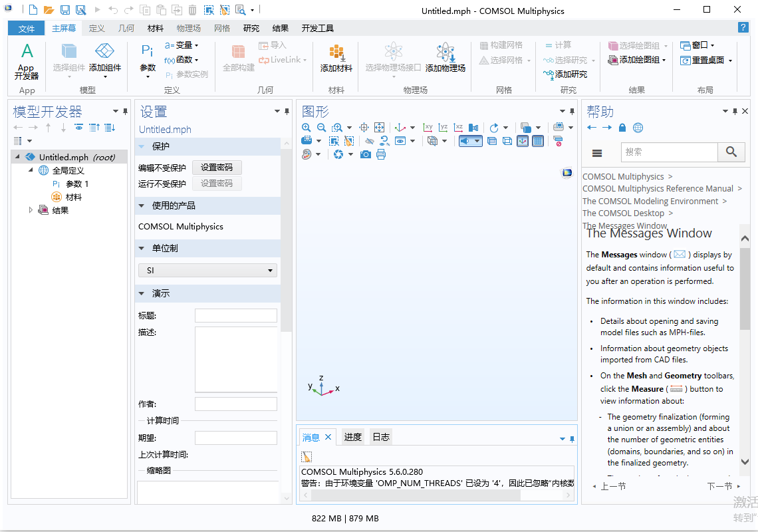758x532 pixels.
Task: Save the file with the floppy icon
Action: (x=64, y=10)
